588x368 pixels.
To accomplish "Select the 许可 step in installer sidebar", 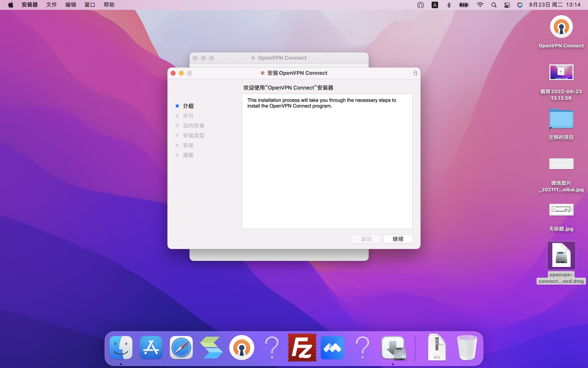I will [188, 116].
